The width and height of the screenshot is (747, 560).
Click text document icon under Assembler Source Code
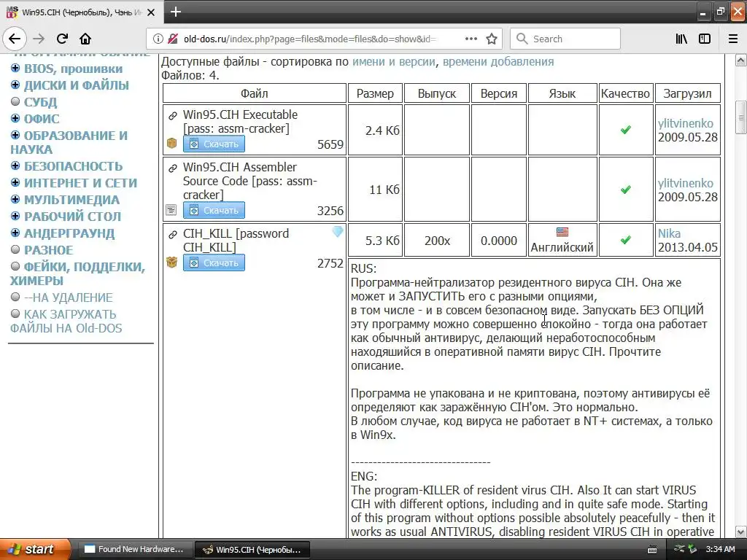[x=171, y=209]
